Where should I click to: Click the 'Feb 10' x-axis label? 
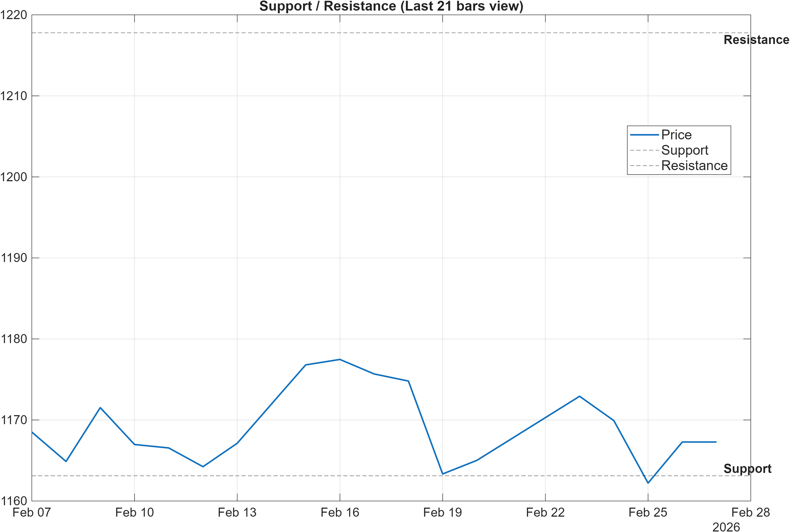point(134,512)
